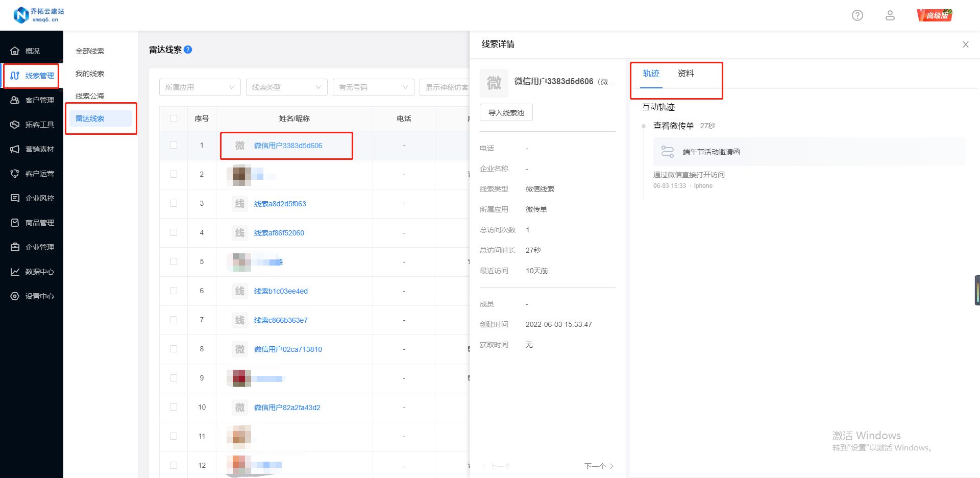The image size is (980, 478).
Task: Click the help question mark icon in header
Action: click(857, 15)
